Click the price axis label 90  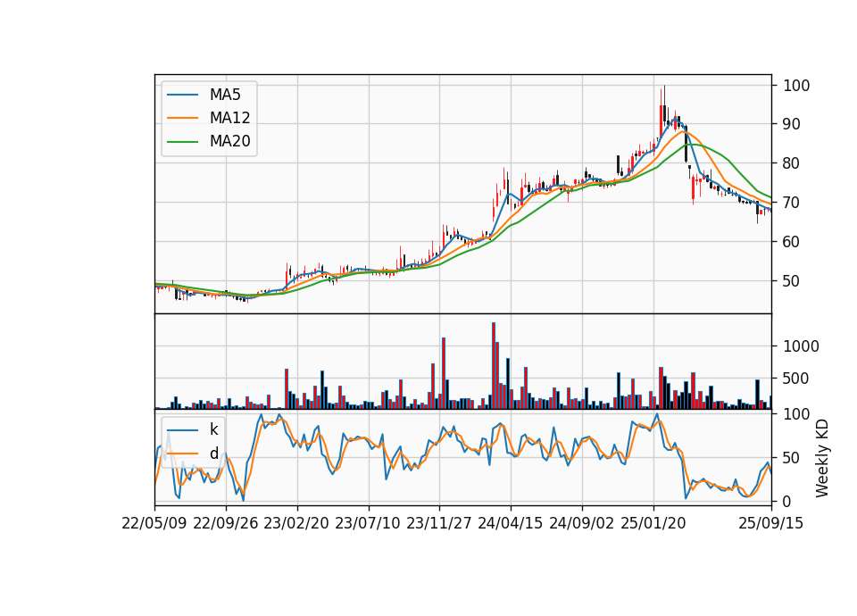(x=792, y=125)
